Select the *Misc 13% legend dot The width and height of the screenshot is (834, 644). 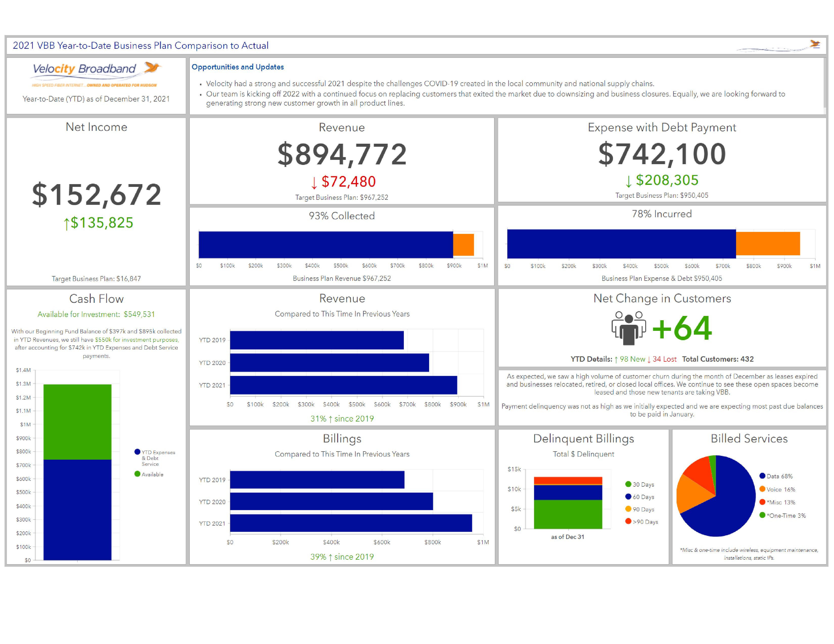click(762, 502)
